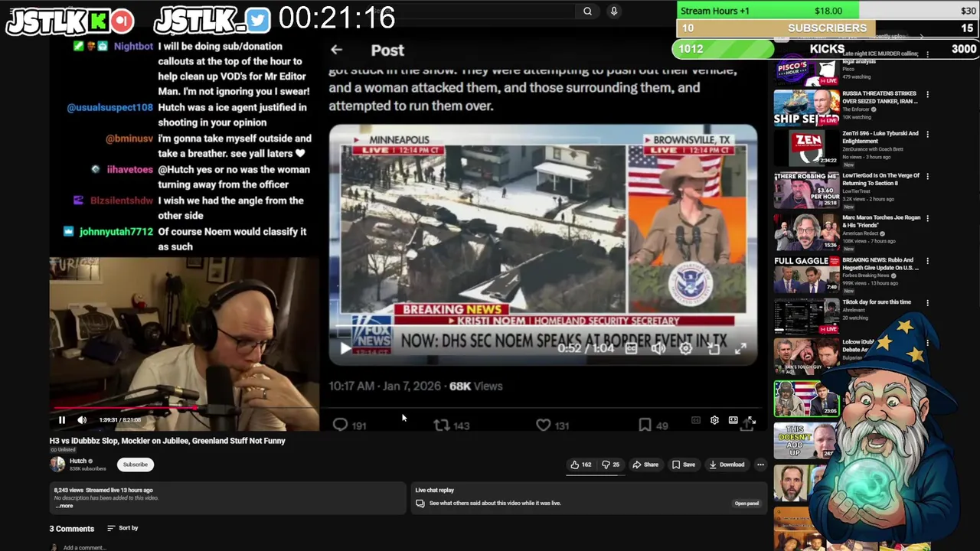Go back using the Post arrow
The width and height of the screenshot is (980, 551).
336,50
